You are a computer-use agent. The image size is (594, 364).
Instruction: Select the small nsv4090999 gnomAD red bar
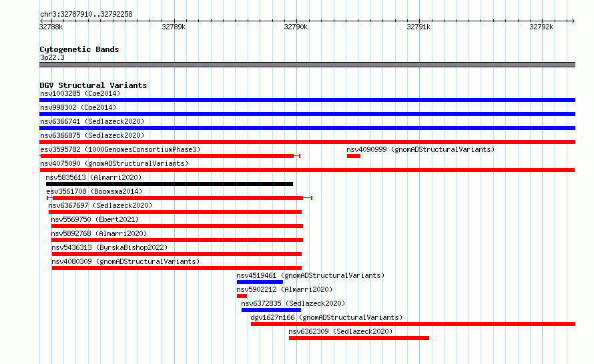point(354,156)
